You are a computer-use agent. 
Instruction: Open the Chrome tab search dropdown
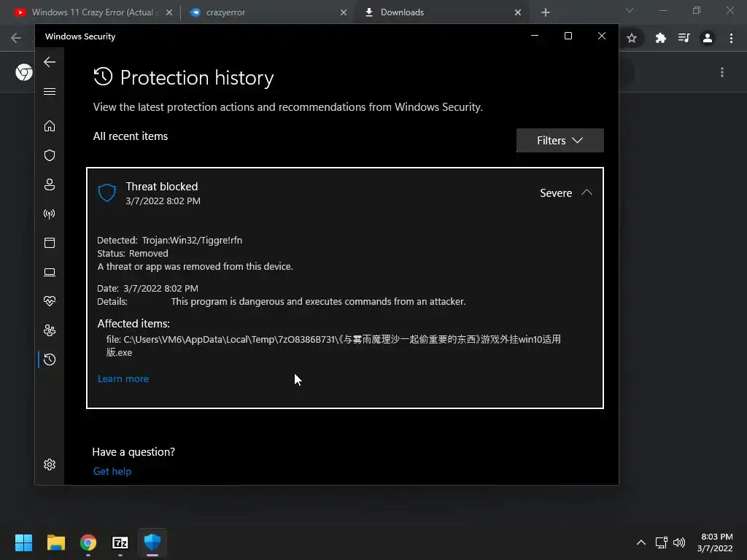[630, 10]
